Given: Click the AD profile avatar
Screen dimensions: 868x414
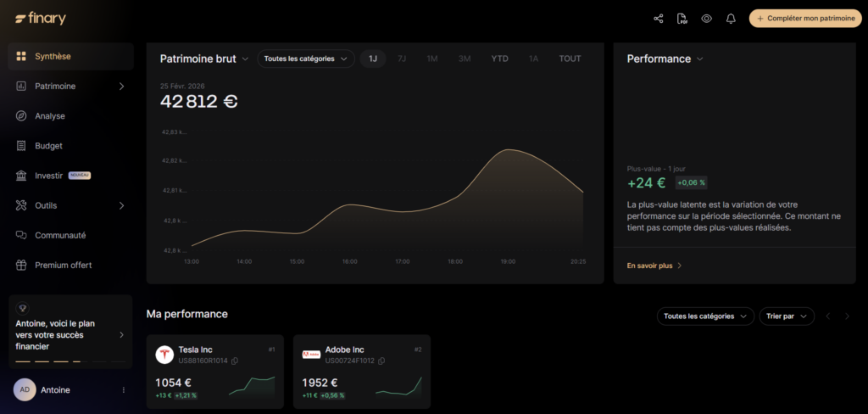Looking at the screenshot, I should coord(25,389).
